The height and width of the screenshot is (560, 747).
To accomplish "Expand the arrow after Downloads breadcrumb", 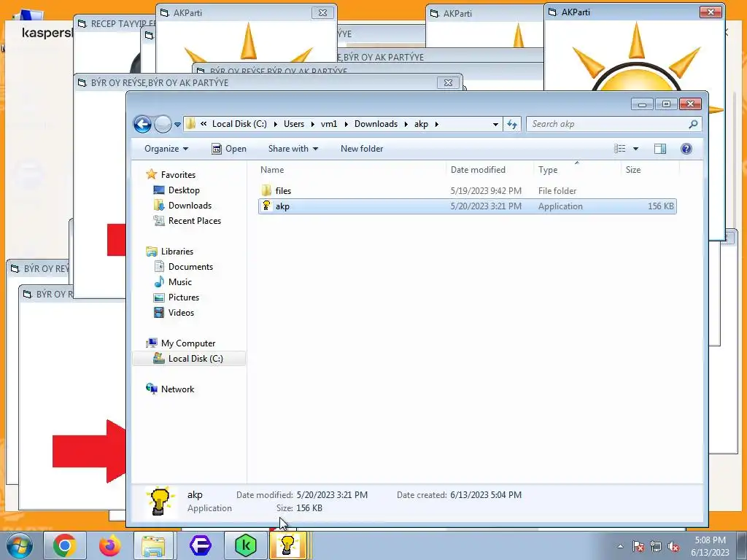I will pyautogui.click(x=406, y=124).
